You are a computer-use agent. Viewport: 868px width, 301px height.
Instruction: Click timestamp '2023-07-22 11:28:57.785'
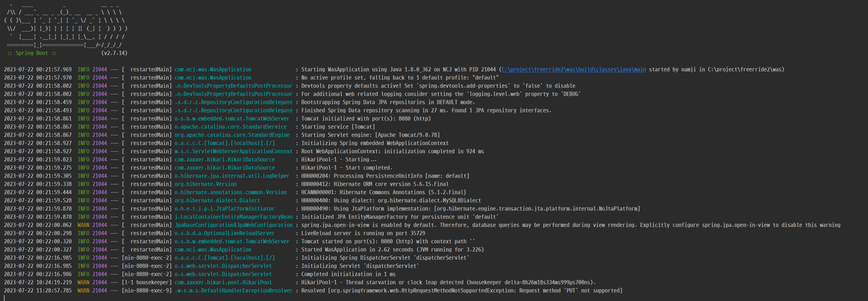click(38, 291)
